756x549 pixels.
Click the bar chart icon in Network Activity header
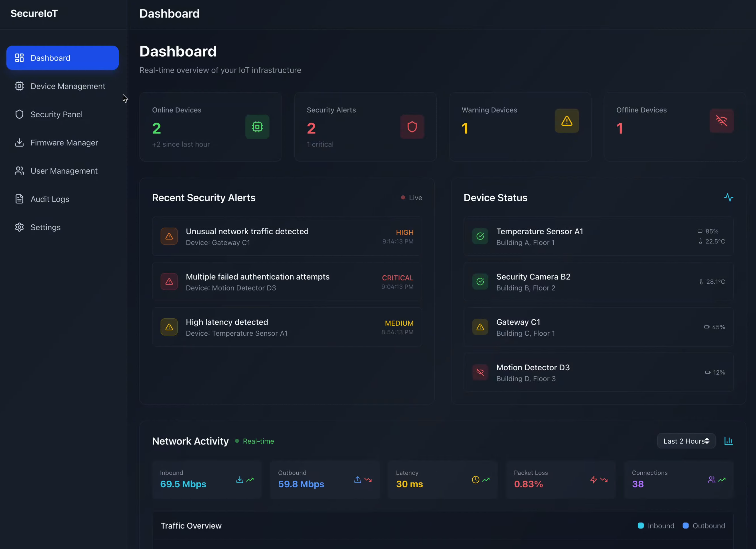click(x=729, y=441)
